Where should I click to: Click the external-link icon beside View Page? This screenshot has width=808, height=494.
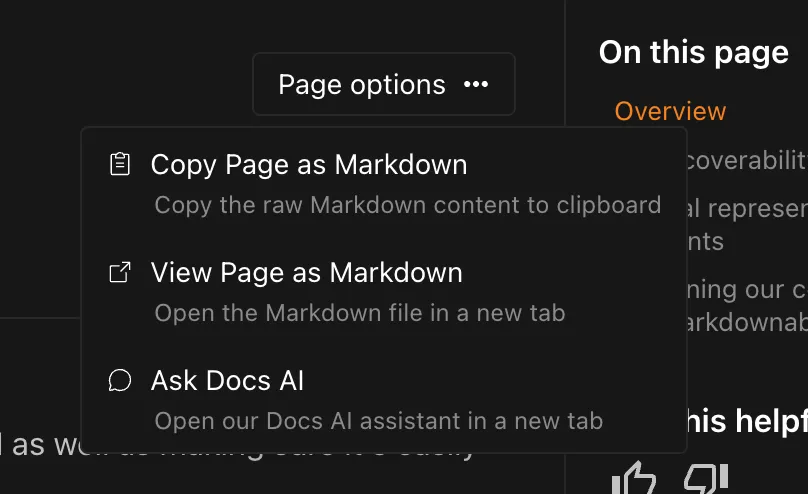pos(120,273)
